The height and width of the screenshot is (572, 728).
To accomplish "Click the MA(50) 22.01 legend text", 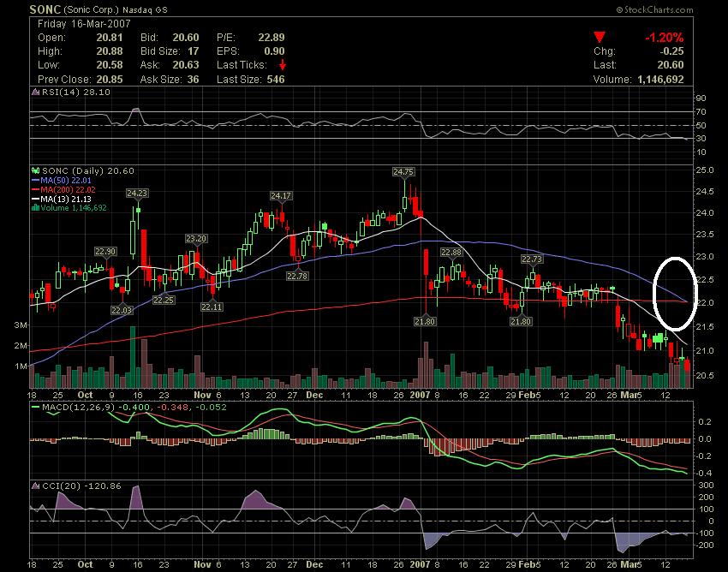I will click(x=66, y=180).
